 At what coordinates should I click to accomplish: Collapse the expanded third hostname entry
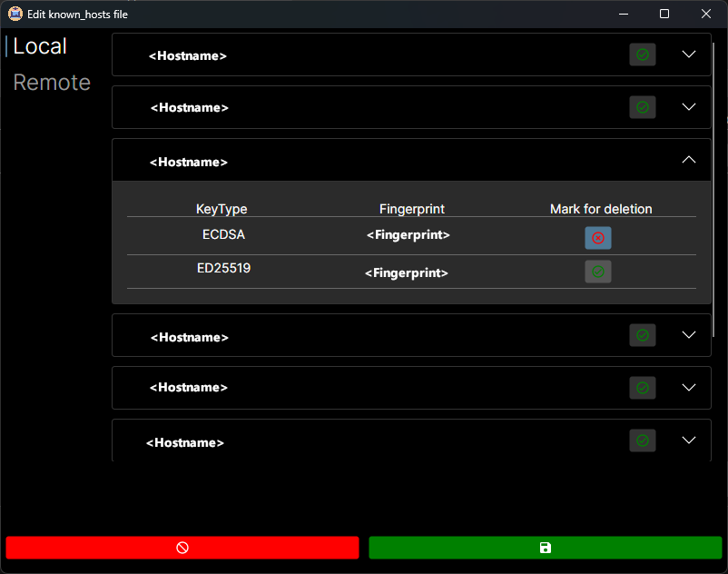coord(689,160)
